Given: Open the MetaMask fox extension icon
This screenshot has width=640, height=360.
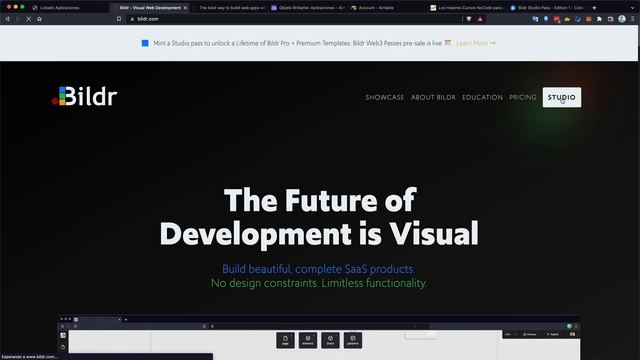Looking at the screenshot, I should [589, 19].
